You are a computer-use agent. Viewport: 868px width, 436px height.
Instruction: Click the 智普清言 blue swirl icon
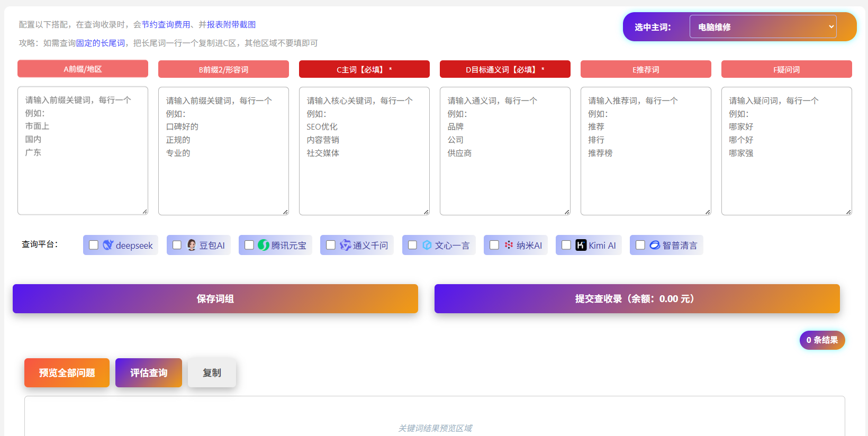click(655, 245)
